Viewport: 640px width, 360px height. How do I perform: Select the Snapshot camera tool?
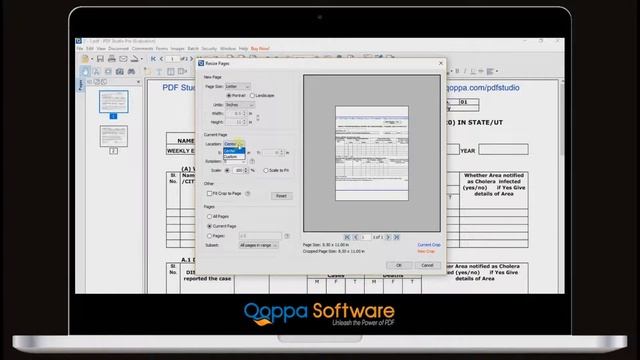click(120, 71)
